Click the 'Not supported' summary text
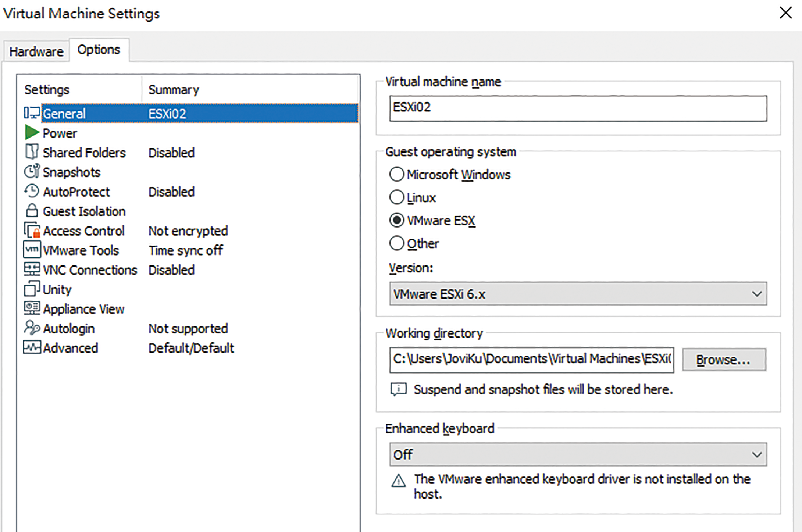This screenshot has width=802, height=532. (188, 329)
